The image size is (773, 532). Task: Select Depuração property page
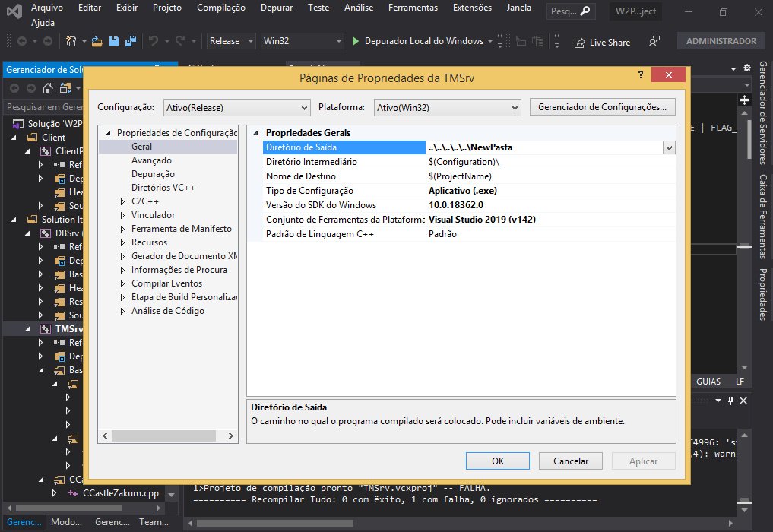(153, 174)
